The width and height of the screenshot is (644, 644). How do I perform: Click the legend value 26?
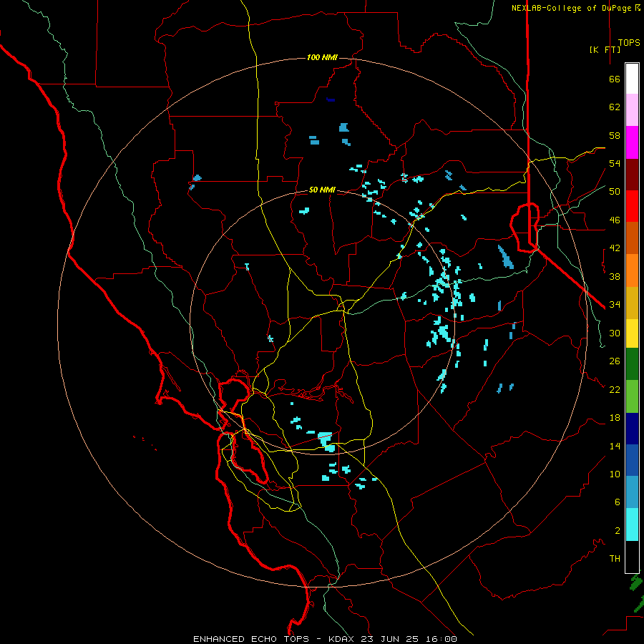(x=615, y=361)
